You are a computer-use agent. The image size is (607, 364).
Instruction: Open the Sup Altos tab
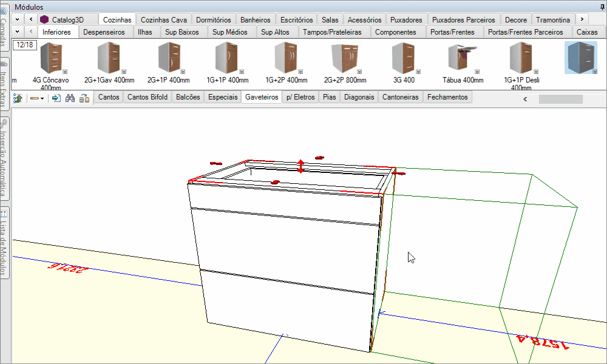275,32
